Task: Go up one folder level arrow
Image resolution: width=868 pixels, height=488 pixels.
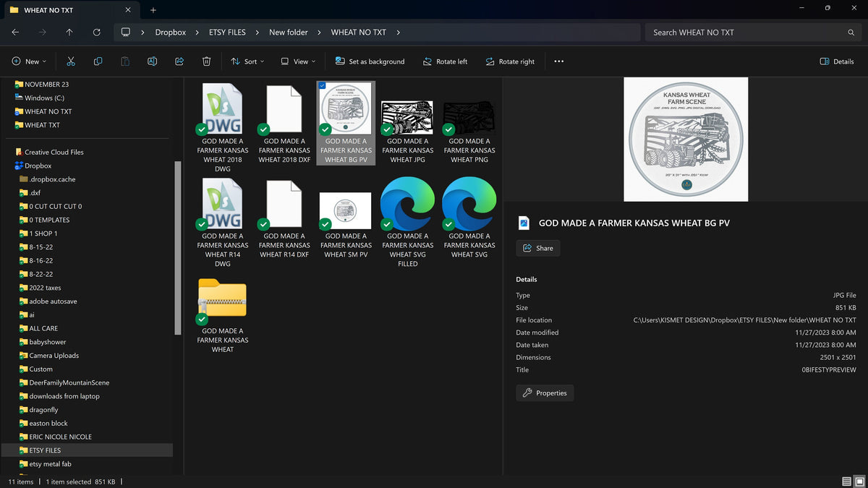Action: click(69, 33)
